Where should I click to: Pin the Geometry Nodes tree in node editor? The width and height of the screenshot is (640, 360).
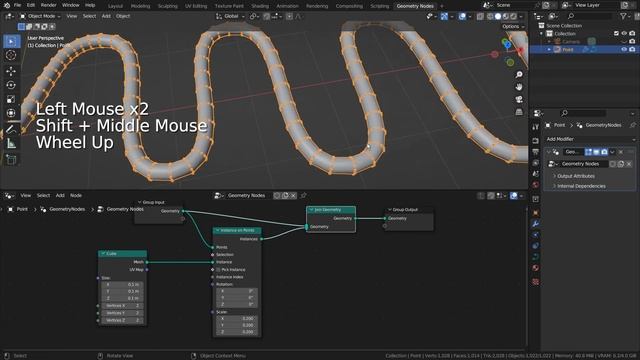click(303, 196)
